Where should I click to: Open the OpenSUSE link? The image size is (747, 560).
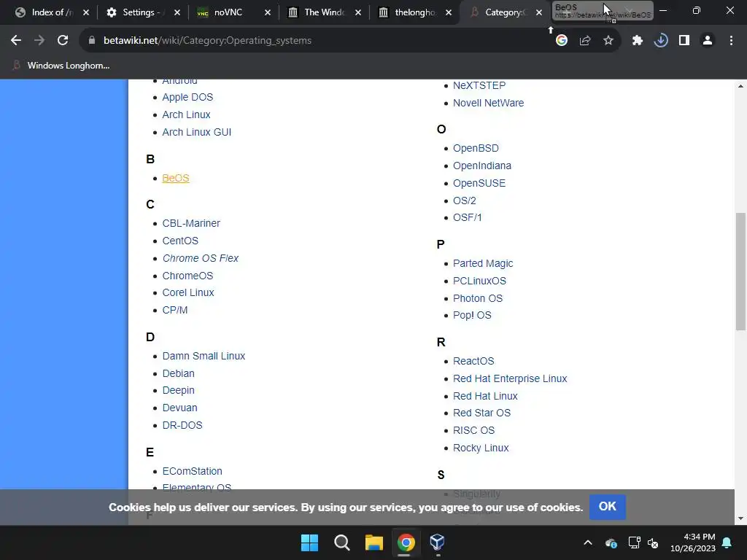click(479, 183)
